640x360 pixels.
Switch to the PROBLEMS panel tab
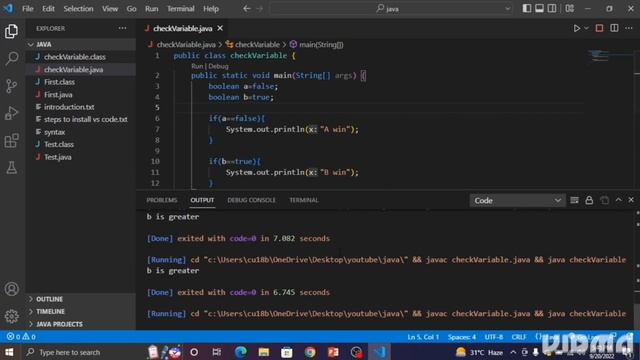click(x=162, y=200)
